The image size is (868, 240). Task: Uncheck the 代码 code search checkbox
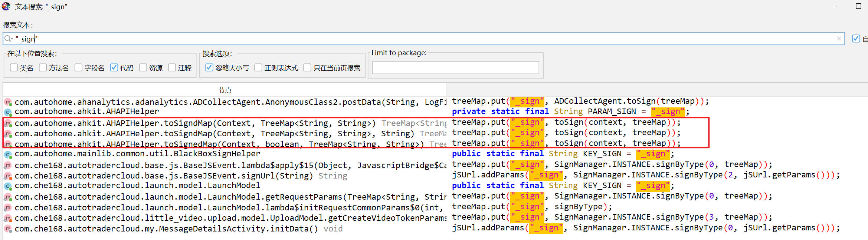(x=114, y=67)
